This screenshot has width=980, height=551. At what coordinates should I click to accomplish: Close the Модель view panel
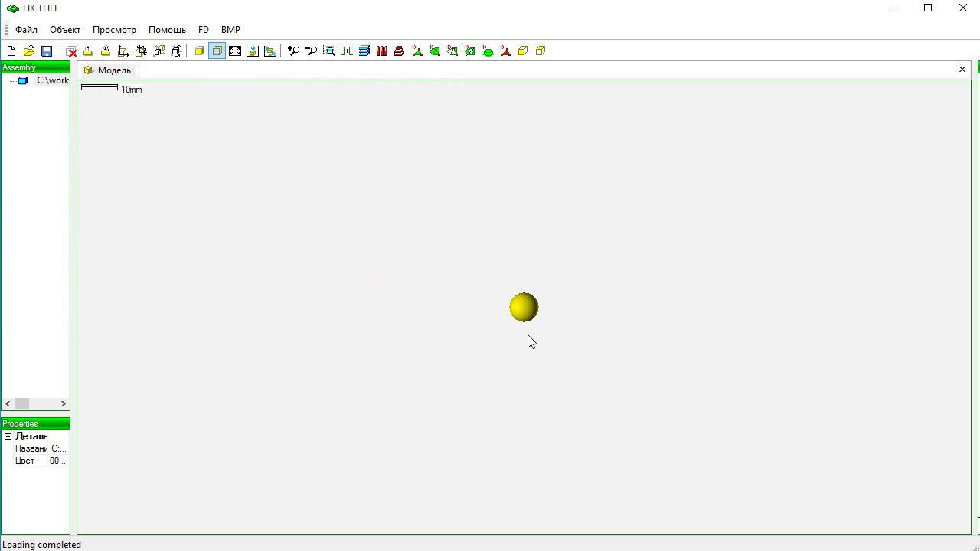(962, 70)
